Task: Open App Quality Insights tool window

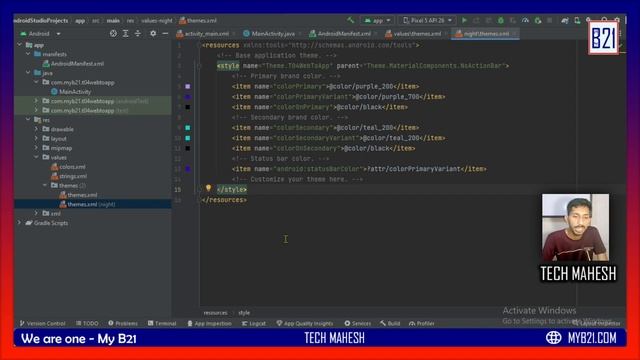Action: 304,323
